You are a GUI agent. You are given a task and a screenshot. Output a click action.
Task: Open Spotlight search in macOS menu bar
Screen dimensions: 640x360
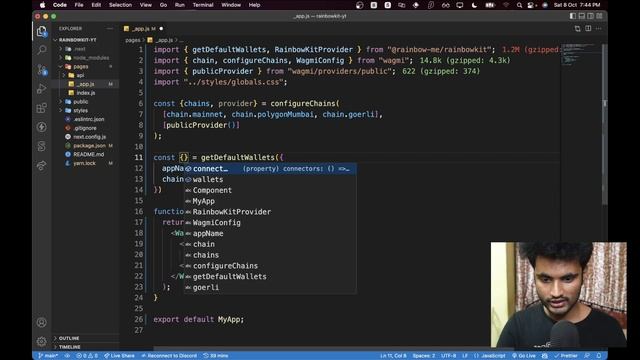[x=519, y=5]
